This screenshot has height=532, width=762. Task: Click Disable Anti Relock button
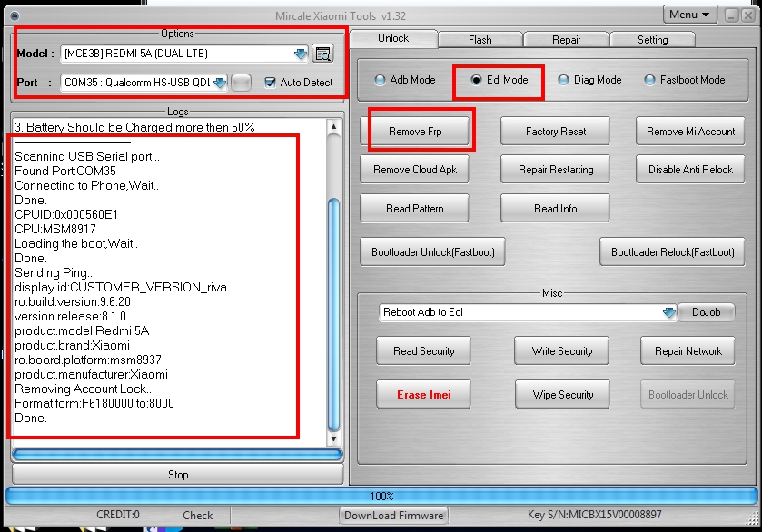690,170
